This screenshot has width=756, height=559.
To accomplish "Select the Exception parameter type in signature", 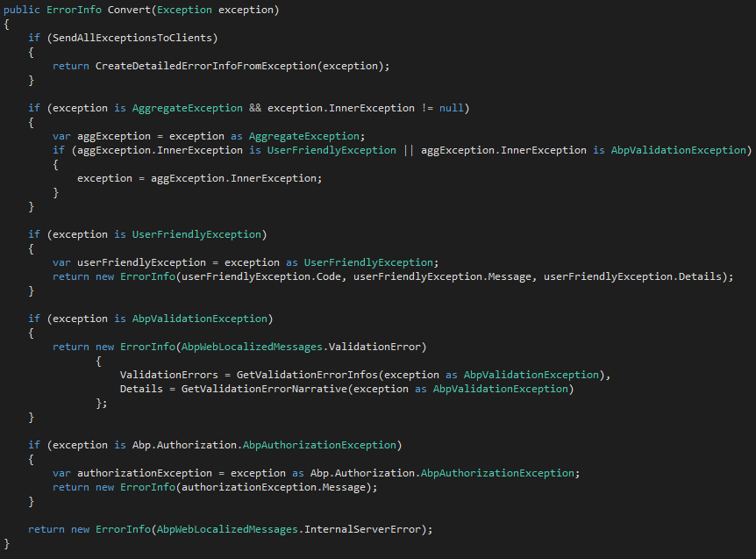I will 184,11.
